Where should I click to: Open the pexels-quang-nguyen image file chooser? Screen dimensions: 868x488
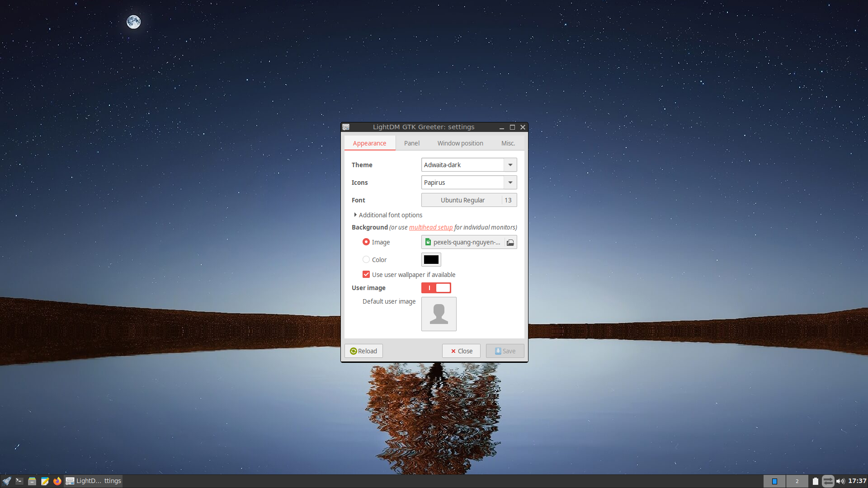[469, 242]
